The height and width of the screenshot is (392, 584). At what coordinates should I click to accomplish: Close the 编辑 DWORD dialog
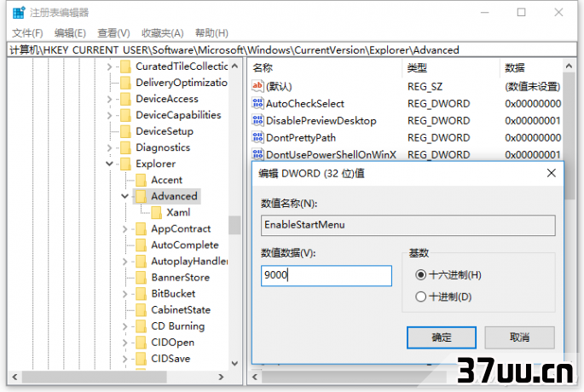coord(552,173)
